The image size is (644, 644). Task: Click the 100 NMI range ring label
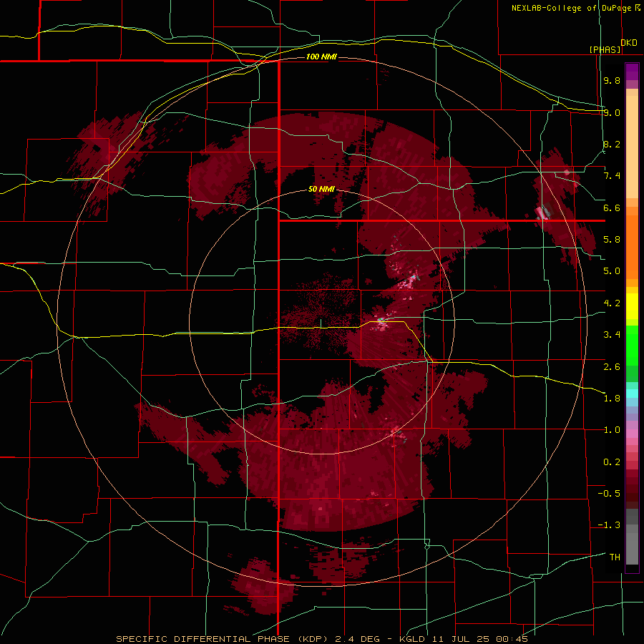click(321, 57)
